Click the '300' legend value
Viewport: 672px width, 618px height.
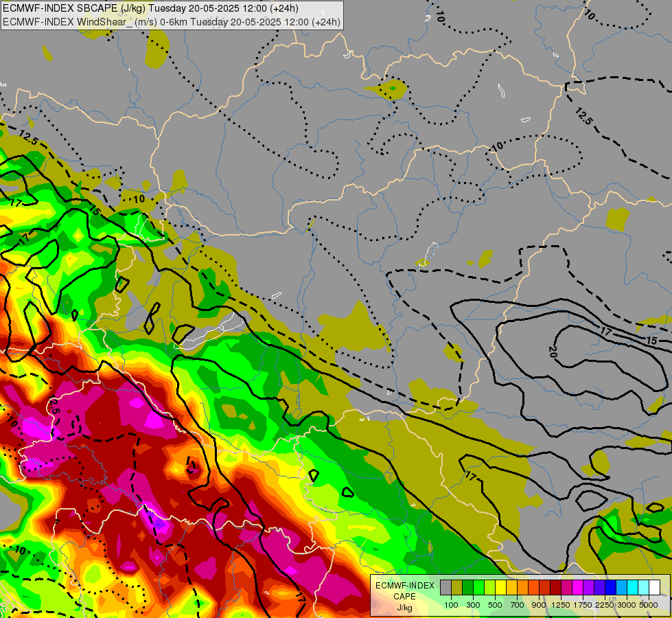[x=473, y=605]
